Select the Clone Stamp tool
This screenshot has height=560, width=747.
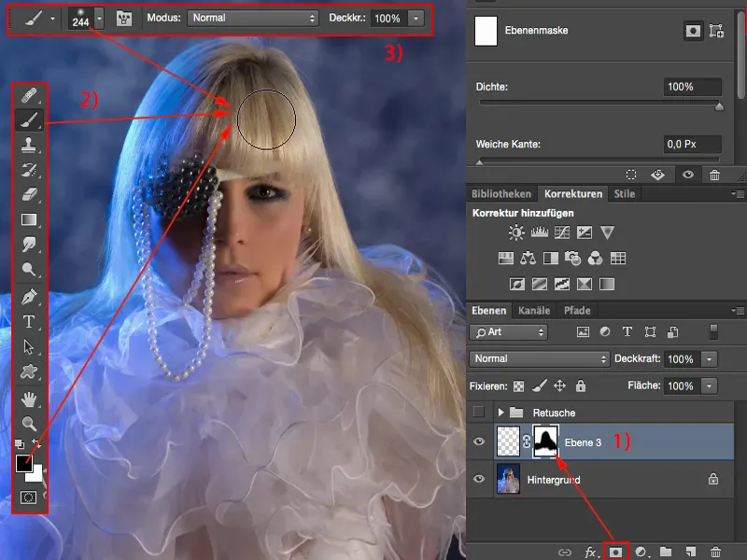[x=29, y=145]
